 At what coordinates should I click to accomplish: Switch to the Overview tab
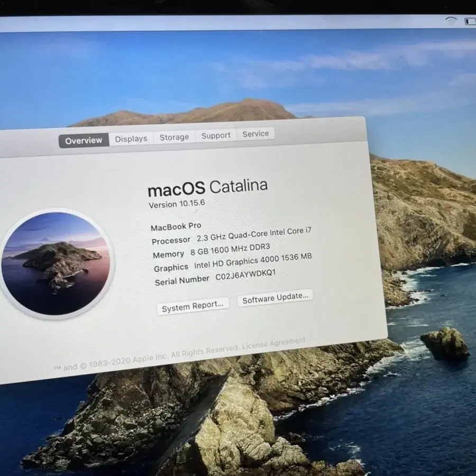pyautogui.click(x=84, y=141)
